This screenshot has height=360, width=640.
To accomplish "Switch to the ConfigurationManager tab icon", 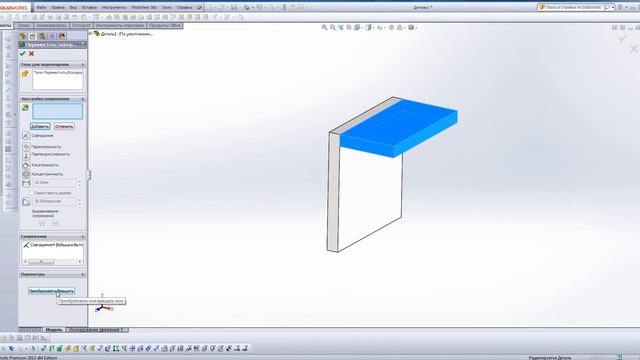I will click(x=42, y=36).
